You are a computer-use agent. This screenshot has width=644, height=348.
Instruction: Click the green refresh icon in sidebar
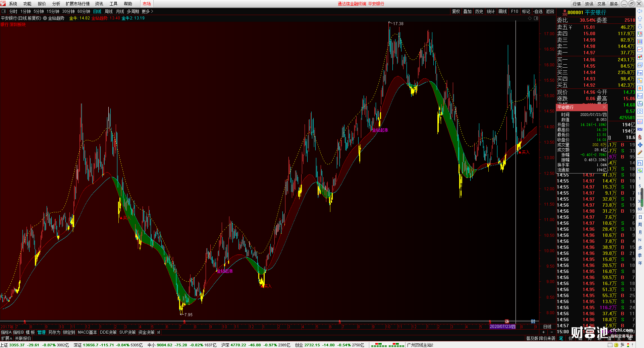pos(640,170)
